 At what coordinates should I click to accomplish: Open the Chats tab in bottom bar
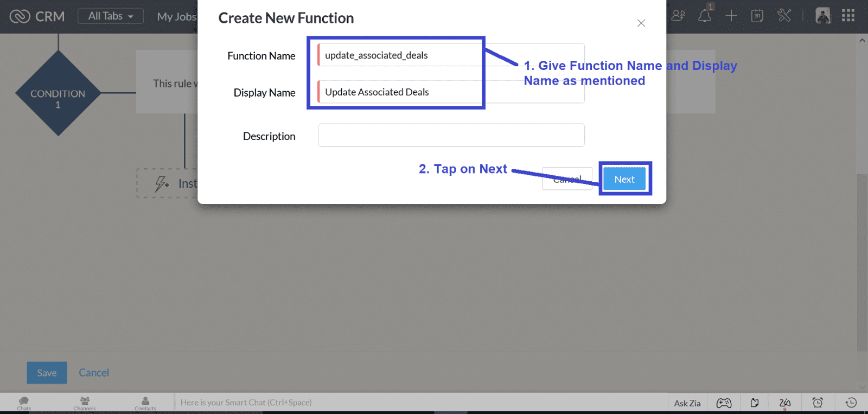click(24, 403)
